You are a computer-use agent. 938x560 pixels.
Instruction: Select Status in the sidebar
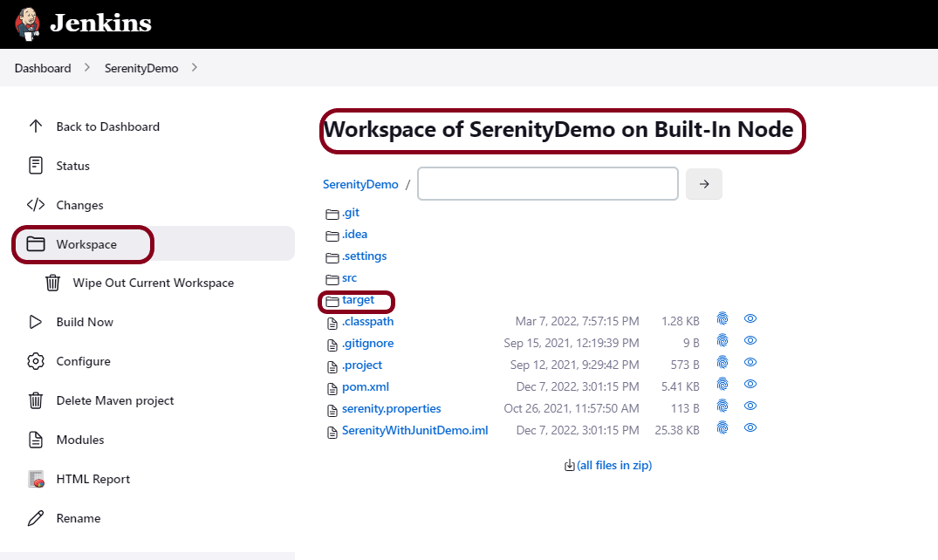[72, 166]
